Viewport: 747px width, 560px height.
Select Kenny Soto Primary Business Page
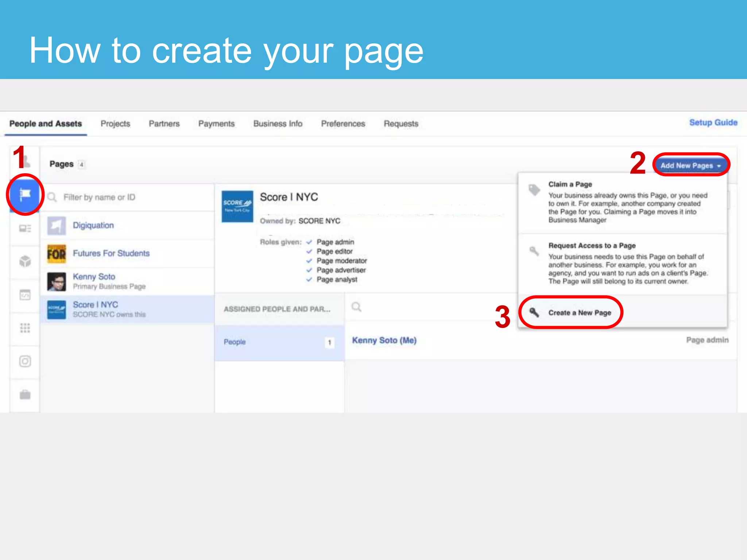[x=128, y=281]
